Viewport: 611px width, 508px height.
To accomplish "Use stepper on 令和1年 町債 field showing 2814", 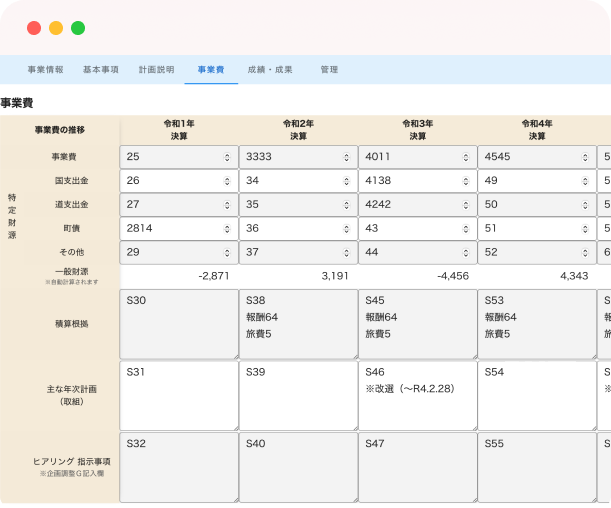I will click(227, 229).
